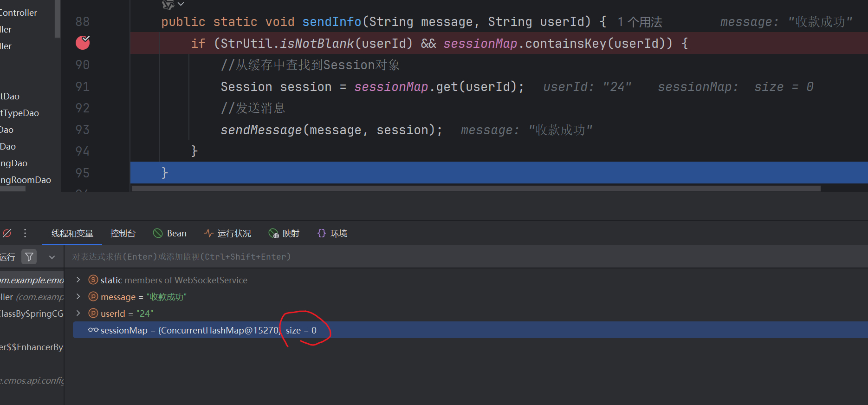Expand the userId variable node
The image size is (868, 405).
(78, 313)
